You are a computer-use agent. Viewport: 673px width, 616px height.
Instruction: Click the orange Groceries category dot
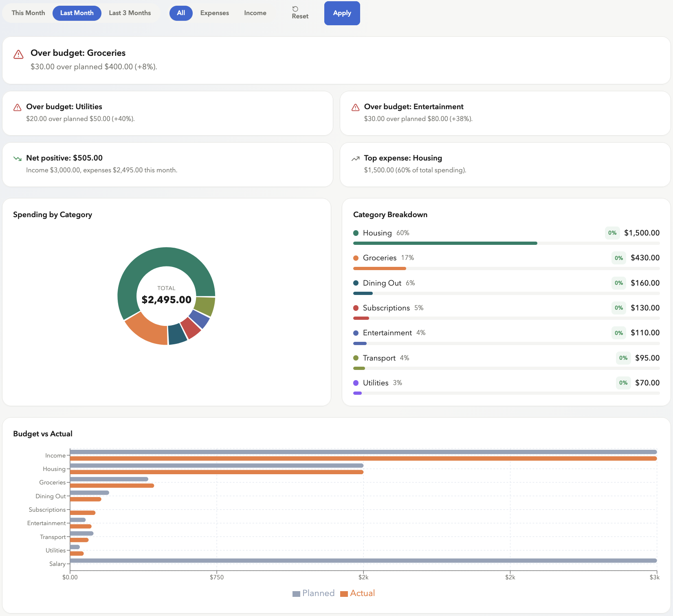(356, 258)
